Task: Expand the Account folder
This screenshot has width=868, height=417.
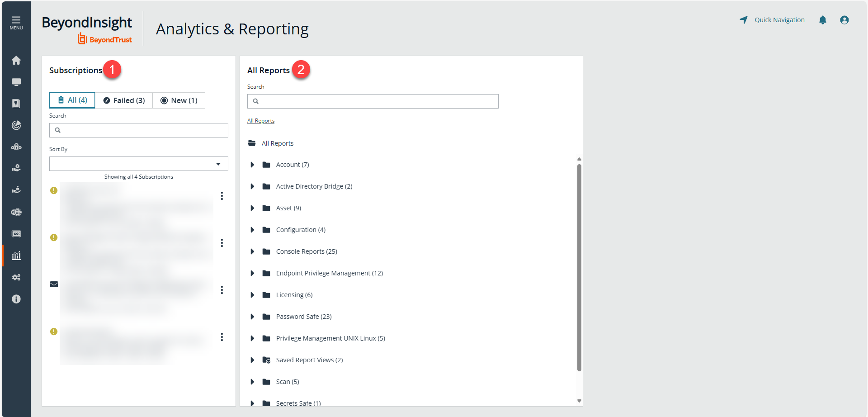Action: point(252,165)
